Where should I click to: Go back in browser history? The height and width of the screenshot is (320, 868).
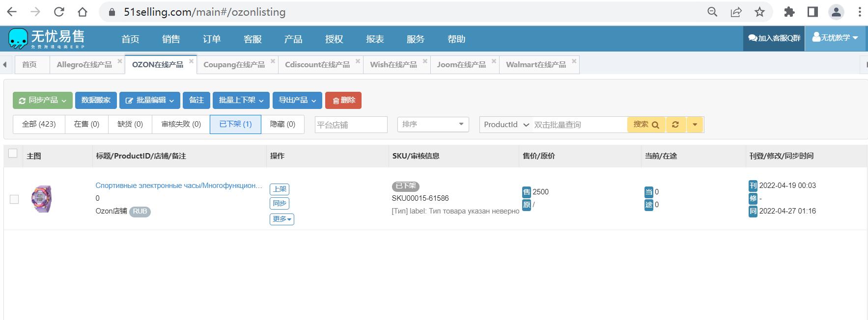click(12, 12)
